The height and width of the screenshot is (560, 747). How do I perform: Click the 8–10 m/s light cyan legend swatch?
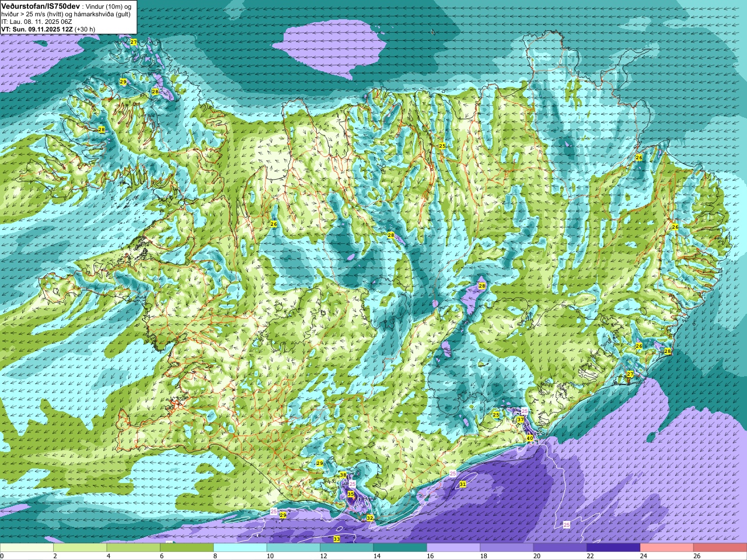240,548
